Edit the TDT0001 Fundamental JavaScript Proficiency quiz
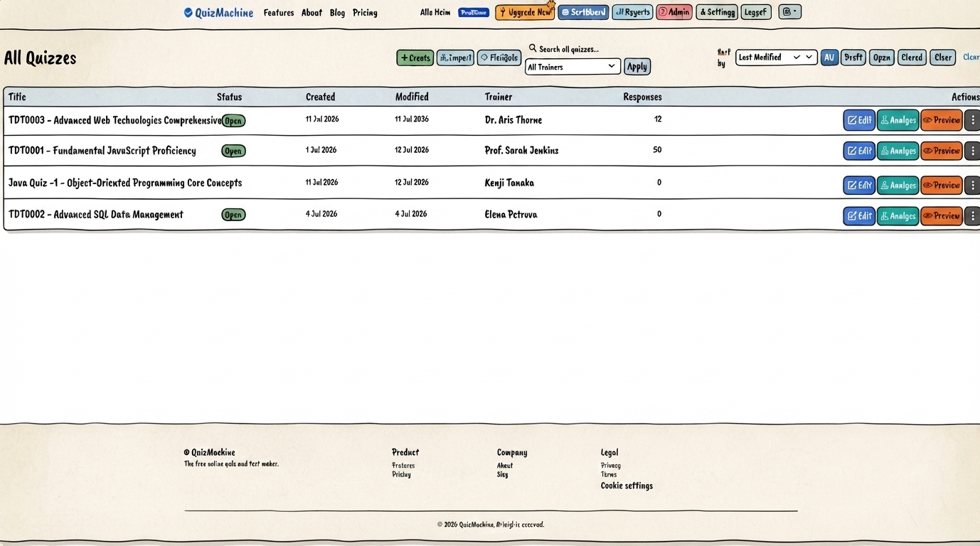Screen dimensions: 980x546 859,151
